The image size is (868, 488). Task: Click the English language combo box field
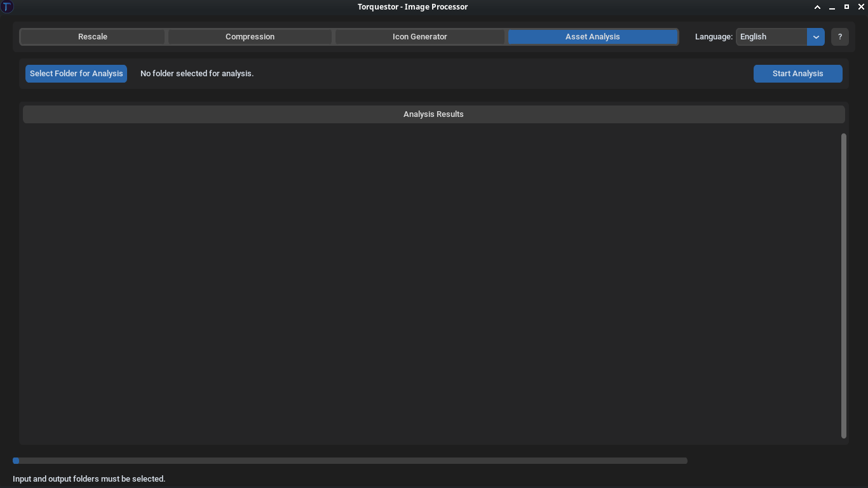(x=771, y=37)
